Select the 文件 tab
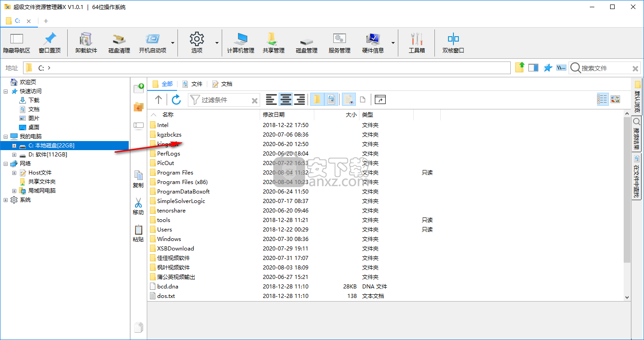 coord(192,84)
